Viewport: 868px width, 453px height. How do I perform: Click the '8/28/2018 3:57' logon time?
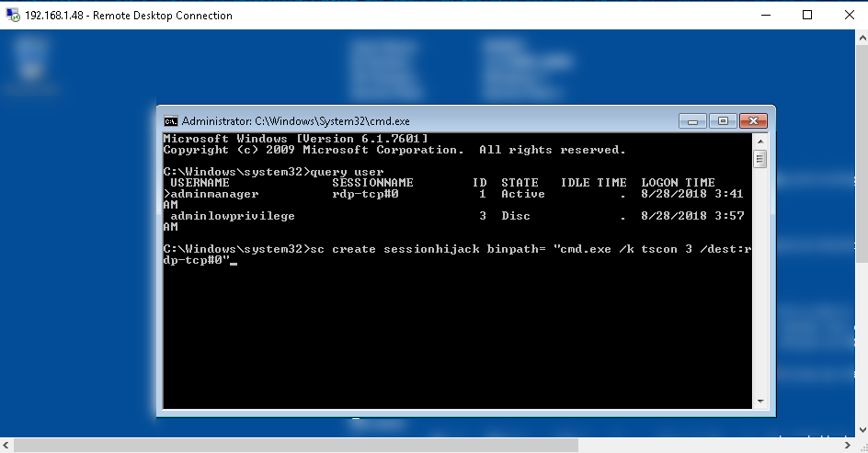692,216
